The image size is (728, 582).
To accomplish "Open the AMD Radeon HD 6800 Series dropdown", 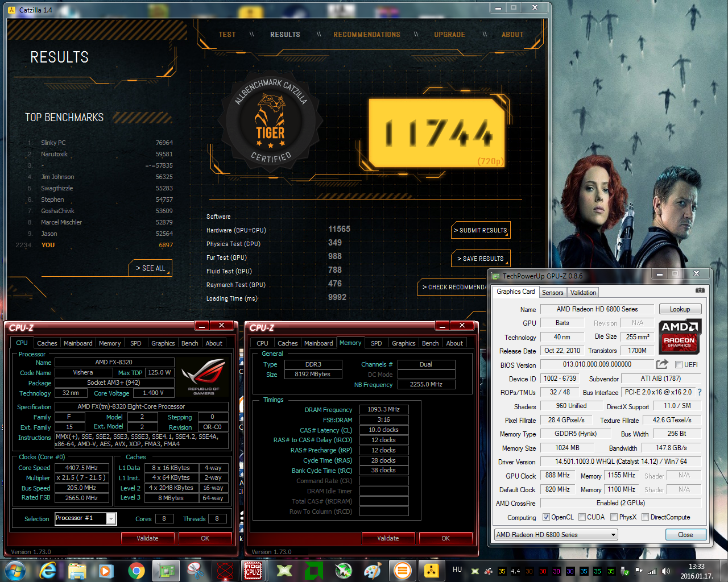I will point(556,535).
